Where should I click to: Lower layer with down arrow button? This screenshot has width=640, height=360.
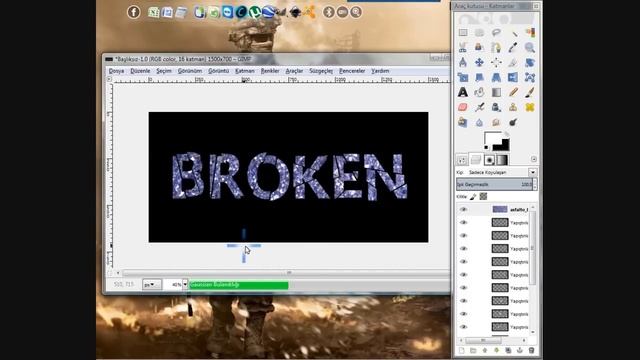tap(496, 351)
